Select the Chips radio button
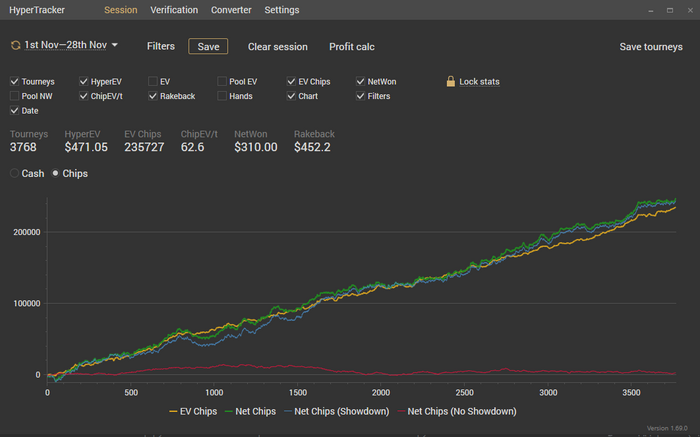This screenshot has width=700, height=437. pyautogui.click(x=55, y=173)
